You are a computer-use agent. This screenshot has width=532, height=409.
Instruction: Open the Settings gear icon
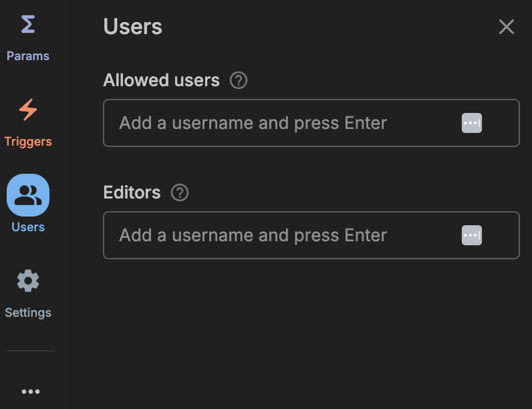pyautogui.click(x=28, y=281)
